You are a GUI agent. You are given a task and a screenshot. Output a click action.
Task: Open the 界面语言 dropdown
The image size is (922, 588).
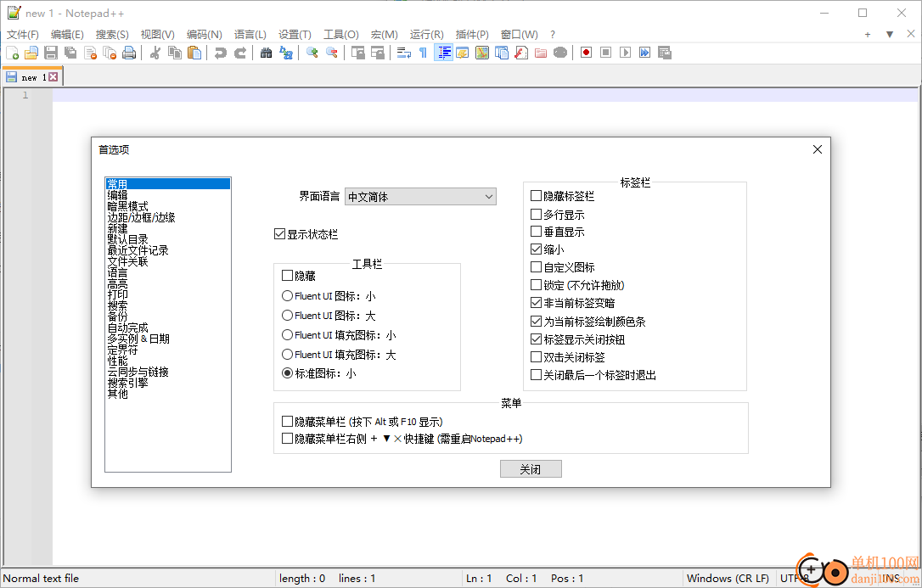420,197
